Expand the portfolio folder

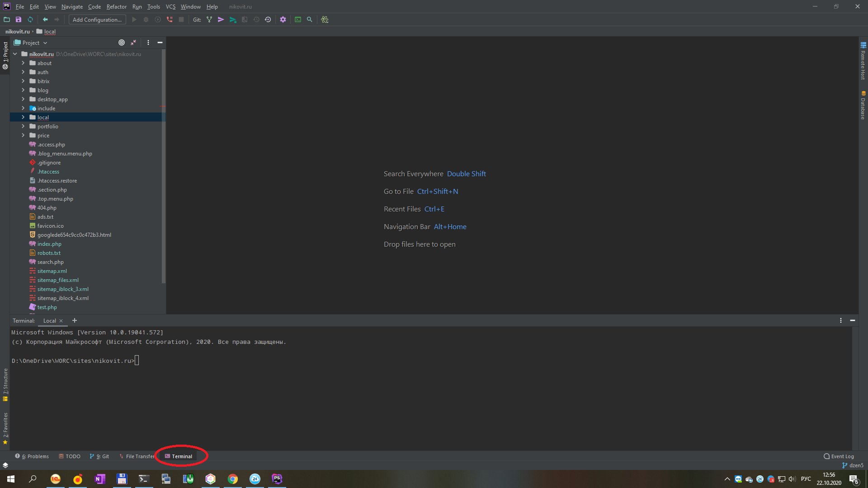point(23,126)
